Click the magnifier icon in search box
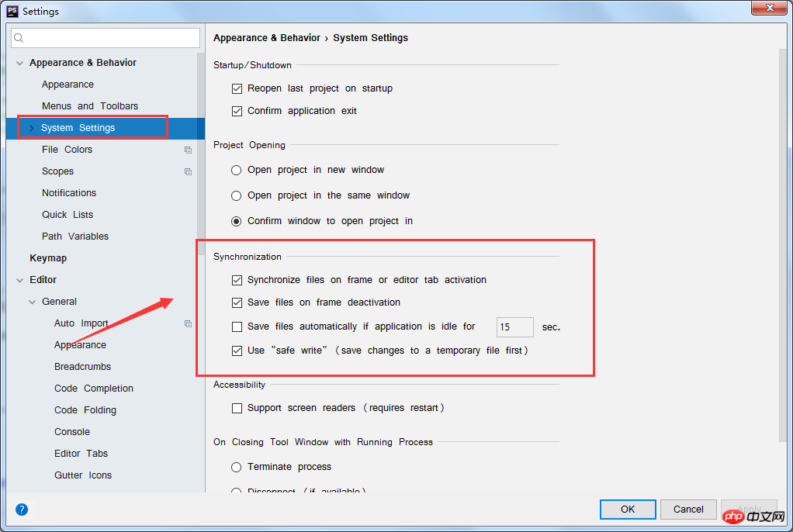The width and height of the screenshot is (793, 532). [19, 38]
